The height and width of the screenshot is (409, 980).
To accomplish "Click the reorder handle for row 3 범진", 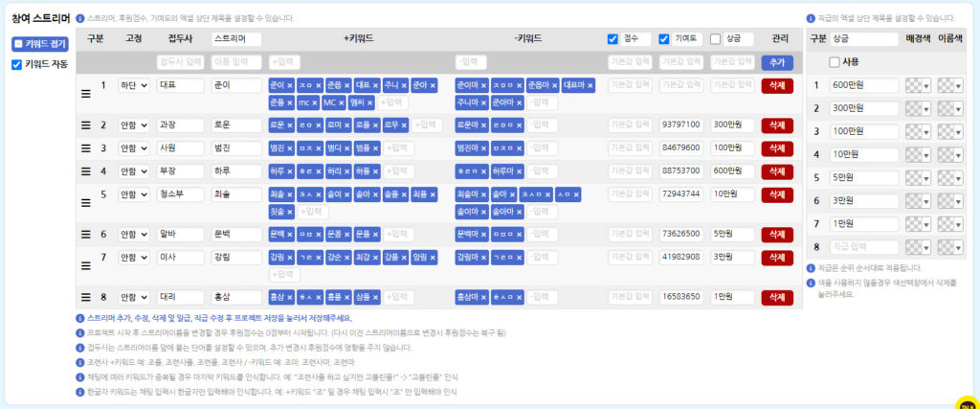I will pos(86,148).
